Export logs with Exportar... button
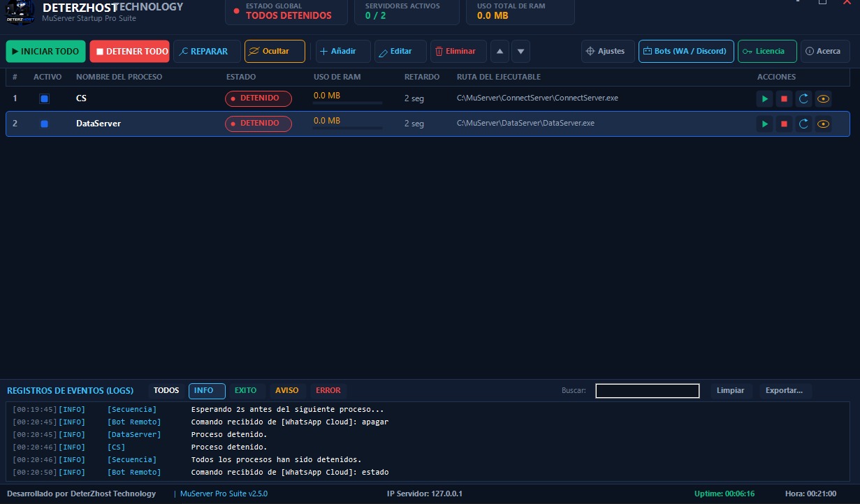This screenshot has height=504, width=860. coord(785,391)
